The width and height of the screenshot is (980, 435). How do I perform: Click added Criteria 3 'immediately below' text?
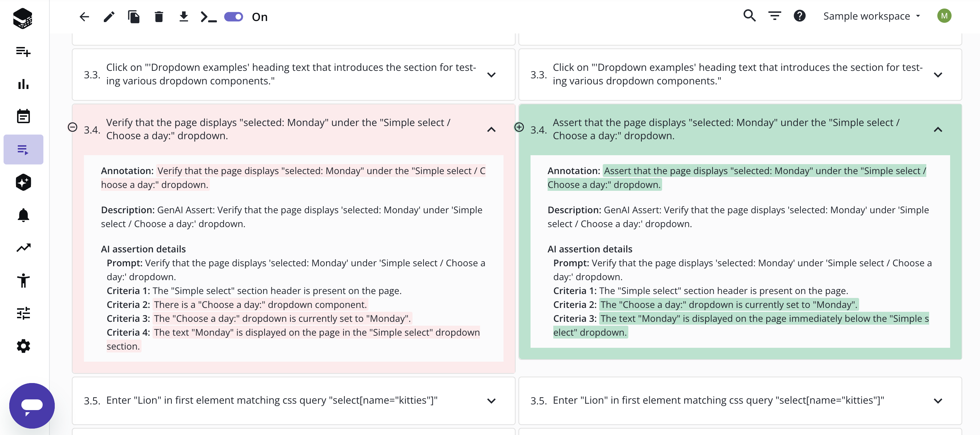click(741, 325)
